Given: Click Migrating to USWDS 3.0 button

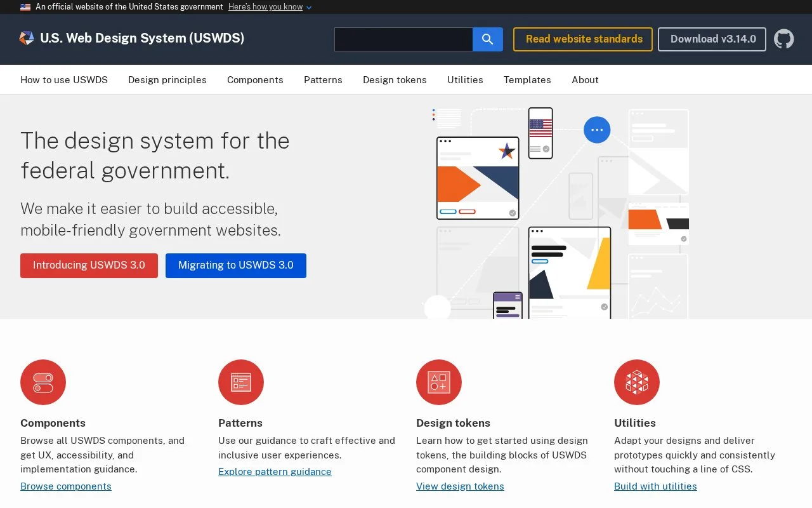Looking at the screenshot, I should click(236, 265).
